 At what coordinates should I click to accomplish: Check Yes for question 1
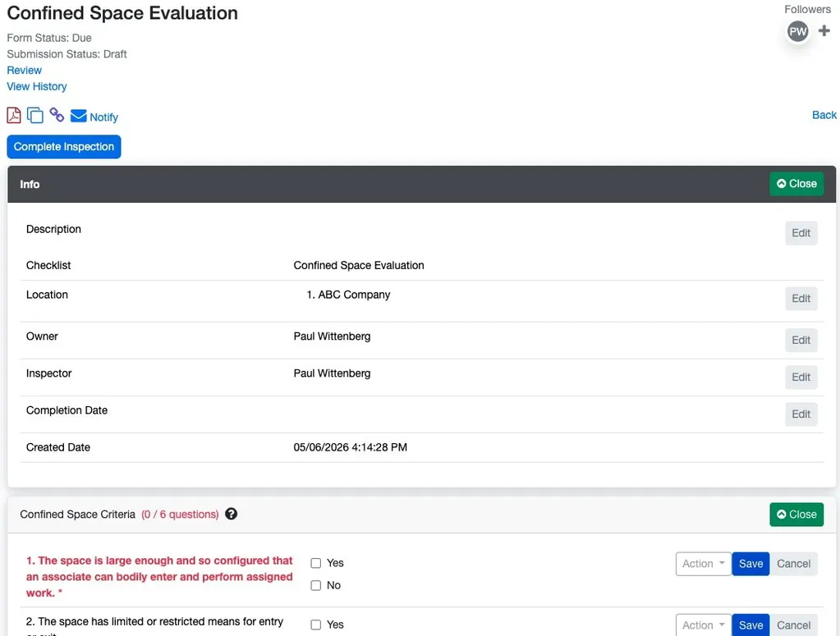[316, 563]
